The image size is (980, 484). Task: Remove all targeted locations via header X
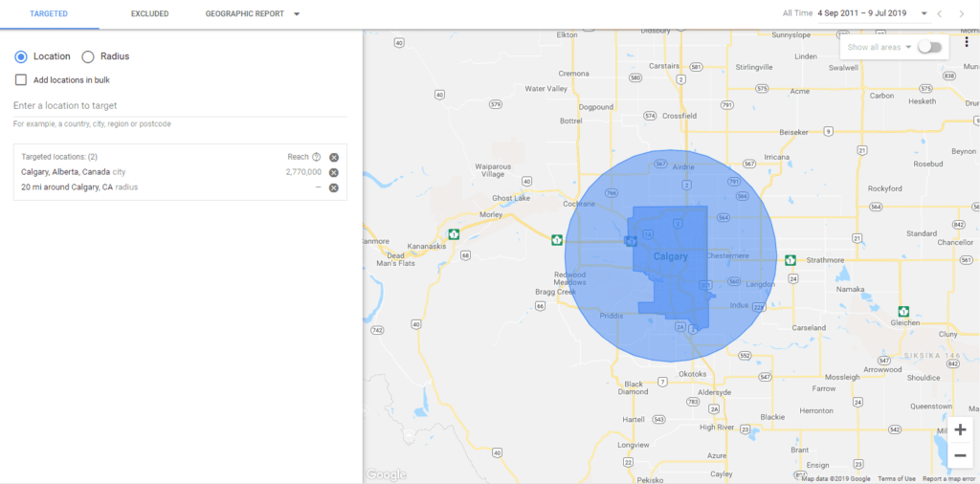click(333, 157)
